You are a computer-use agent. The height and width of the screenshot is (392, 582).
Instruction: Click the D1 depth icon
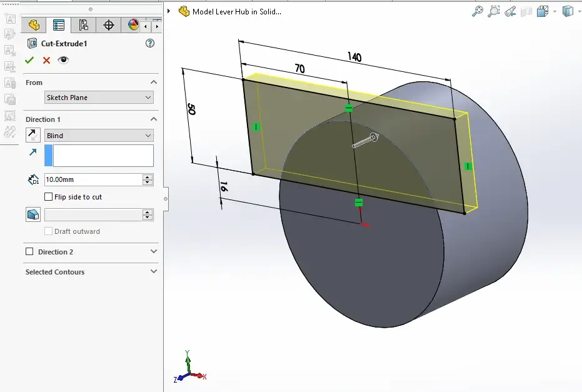(x=33, y=179)
